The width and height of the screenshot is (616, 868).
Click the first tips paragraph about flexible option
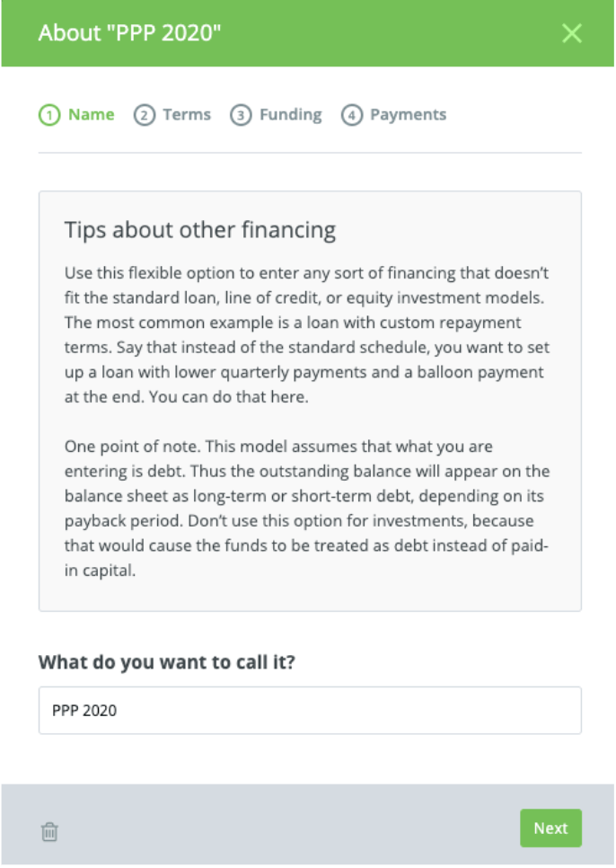coord(305,333)
